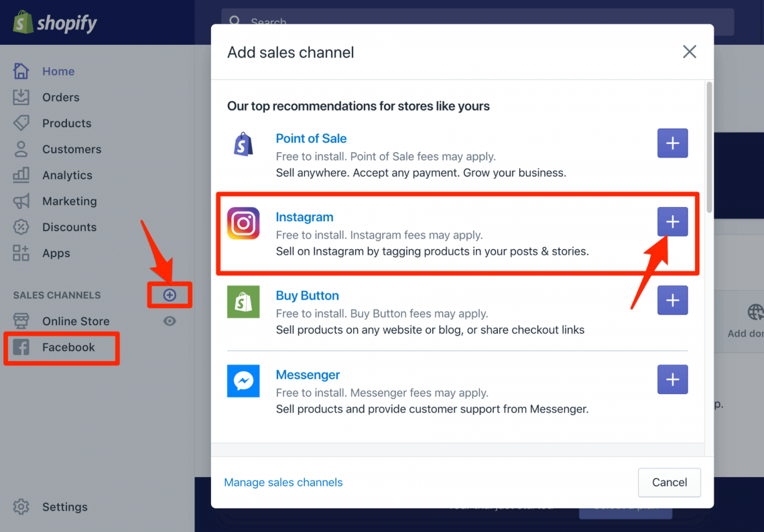
Task: Toggle Online Store visibility eye icon
Action: [170, 321]
